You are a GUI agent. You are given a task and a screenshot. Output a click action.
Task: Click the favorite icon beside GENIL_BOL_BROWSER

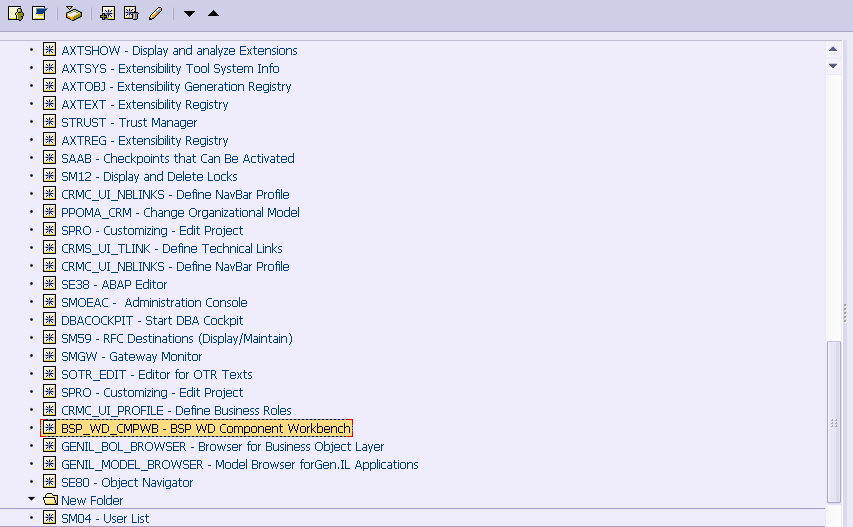coord(50,446)
